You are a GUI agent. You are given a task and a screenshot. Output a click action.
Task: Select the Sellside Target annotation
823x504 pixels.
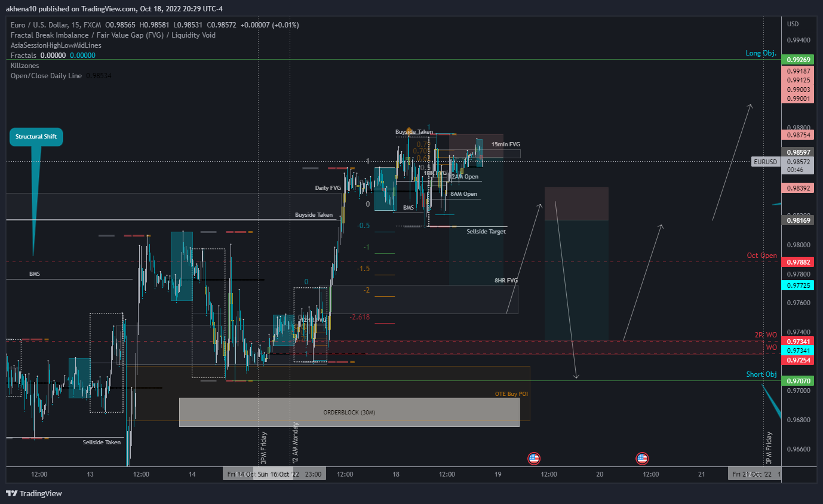pyautogui.click(x=486, y=231)
